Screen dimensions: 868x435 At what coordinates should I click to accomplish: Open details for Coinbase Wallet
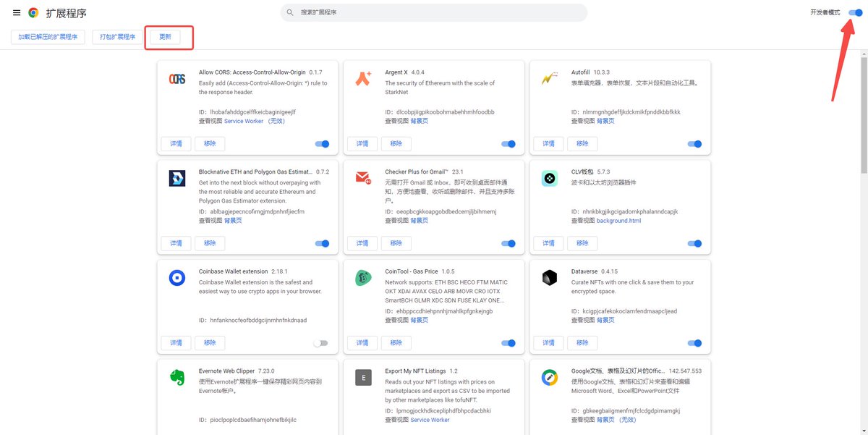point(176,342)
